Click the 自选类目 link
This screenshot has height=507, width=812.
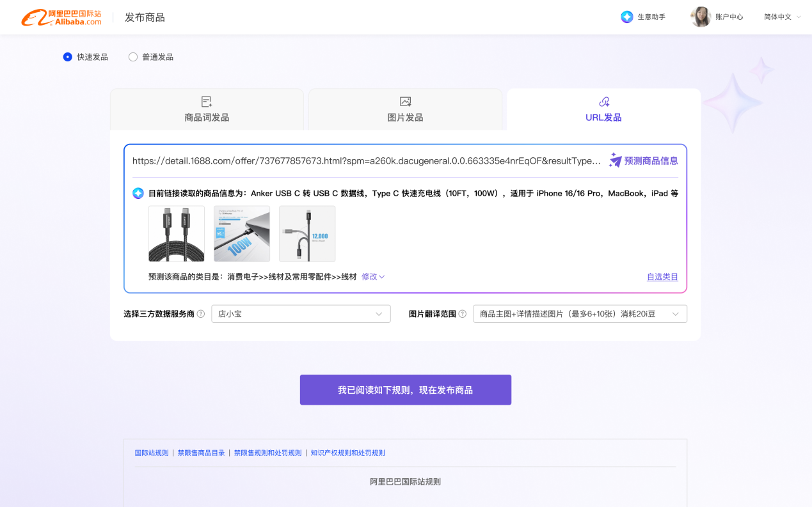(662, 277)
